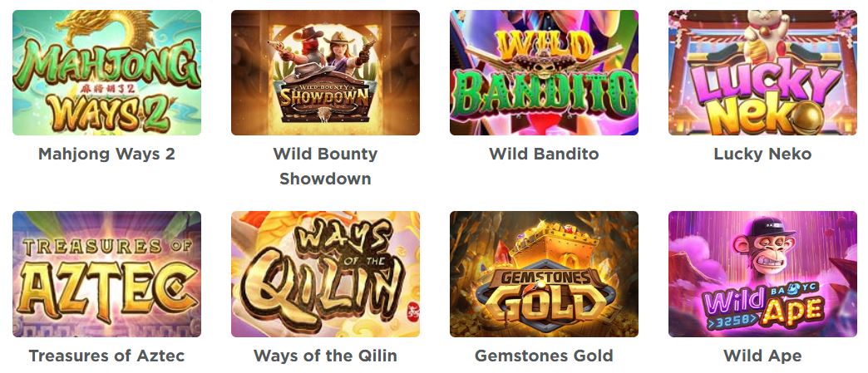Viewport: 868px width, 373px height.
Task: Click the "Mahjong Ways 2" title text
Action: pos(107,154)
